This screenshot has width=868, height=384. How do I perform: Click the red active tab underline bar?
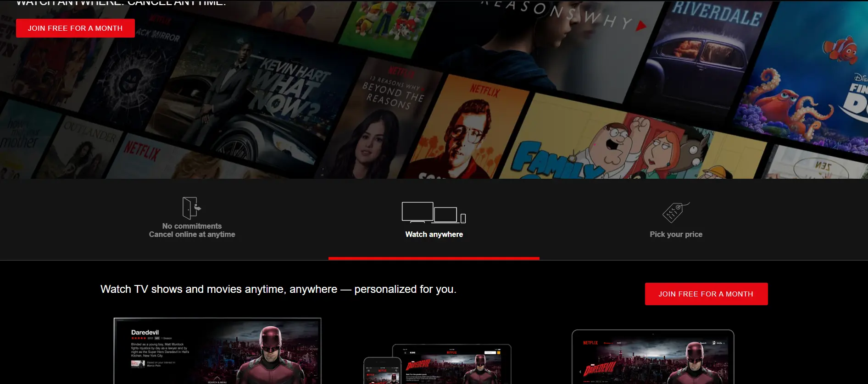(x=434, y=258)
